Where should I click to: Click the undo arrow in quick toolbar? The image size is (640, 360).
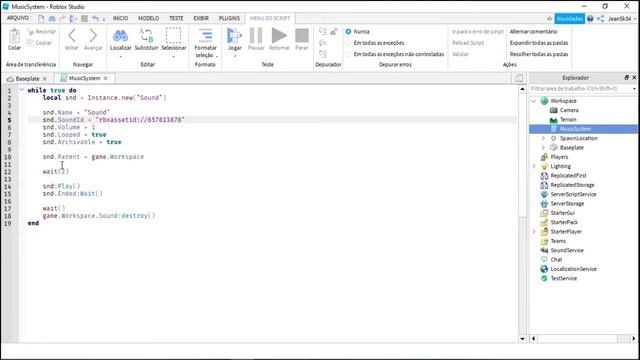tap(95, 18)
